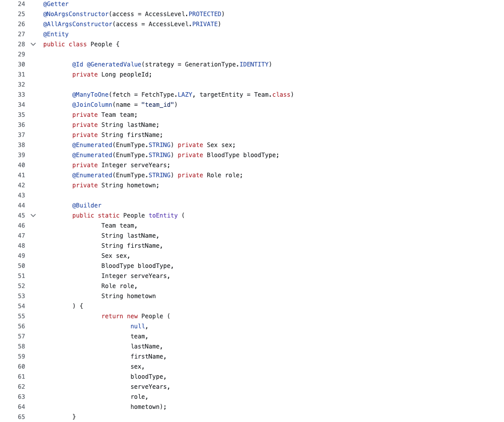
Task: Click the @AllArgsConstructor annotation
Action: click(78, 24)
